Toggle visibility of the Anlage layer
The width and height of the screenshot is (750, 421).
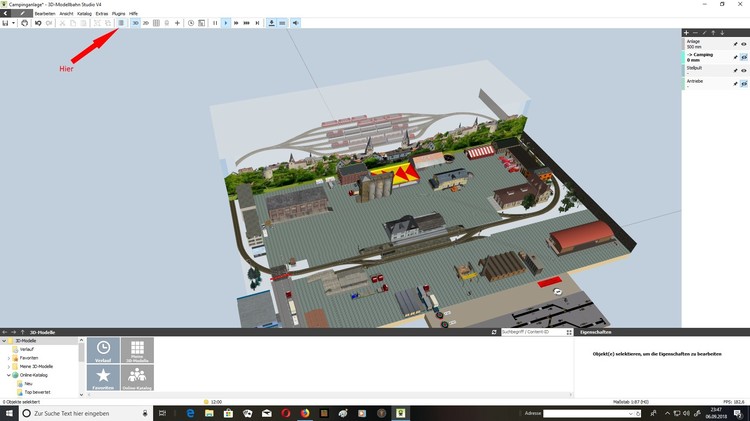(x=744, y=44)
